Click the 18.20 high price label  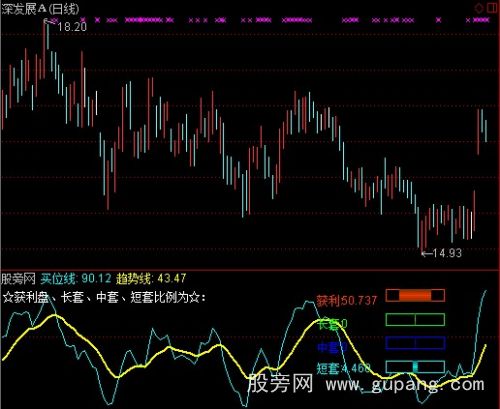pos(72,27)
